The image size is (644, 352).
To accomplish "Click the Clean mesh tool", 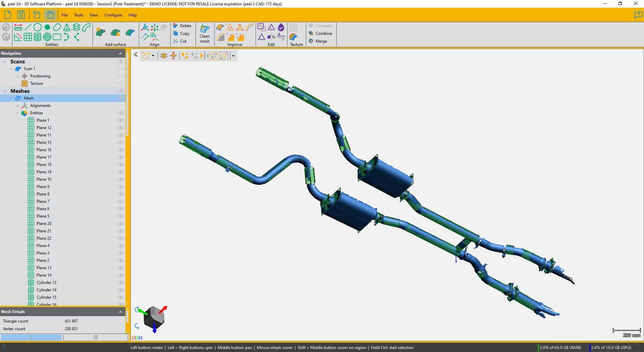I will pos(205,34).
